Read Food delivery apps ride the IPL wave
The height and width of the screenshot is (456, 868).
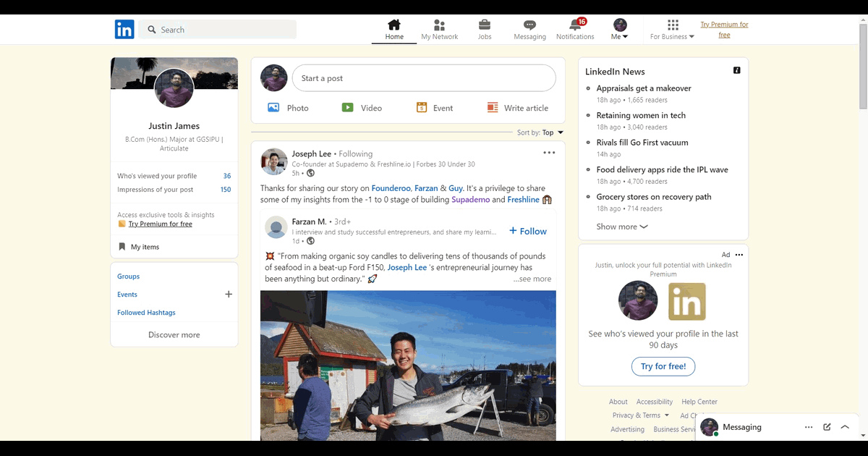coord(662,169)
